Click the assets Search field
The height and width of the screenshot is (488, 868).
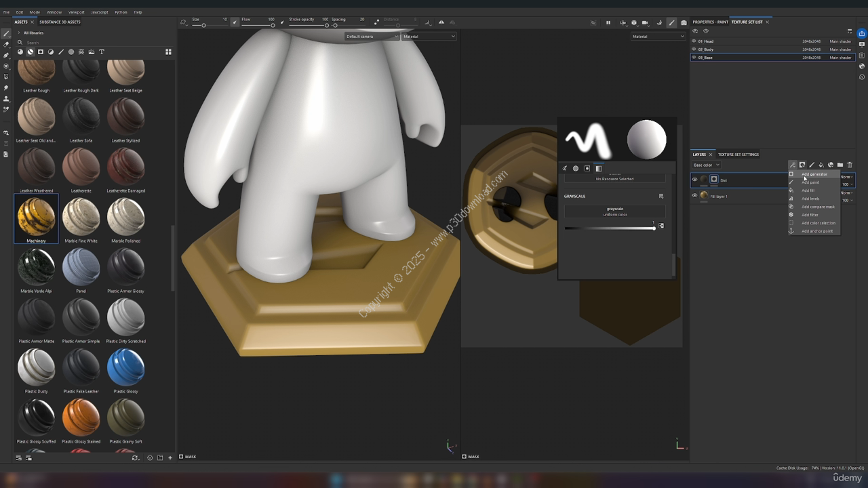click(95, 43)
